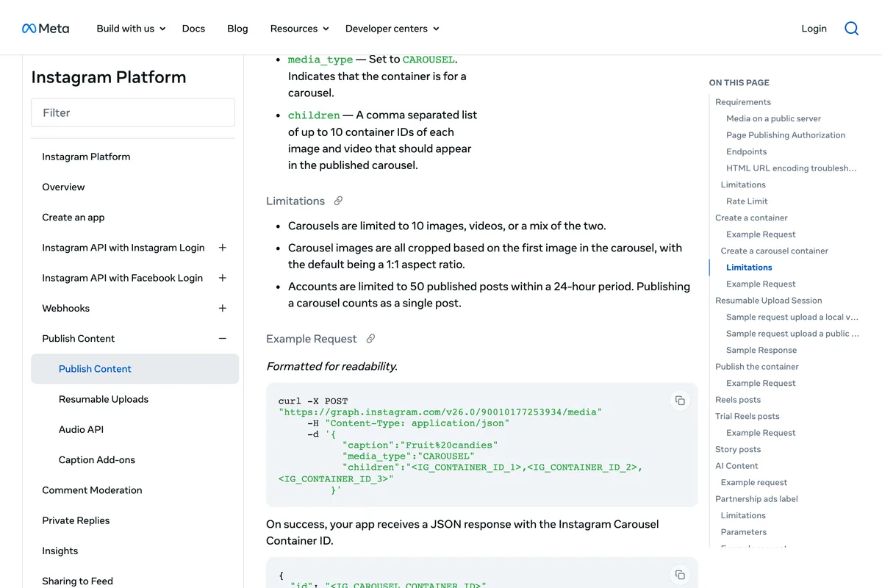
Task: Jump to Endpoints section
Action: coord(746,151)
